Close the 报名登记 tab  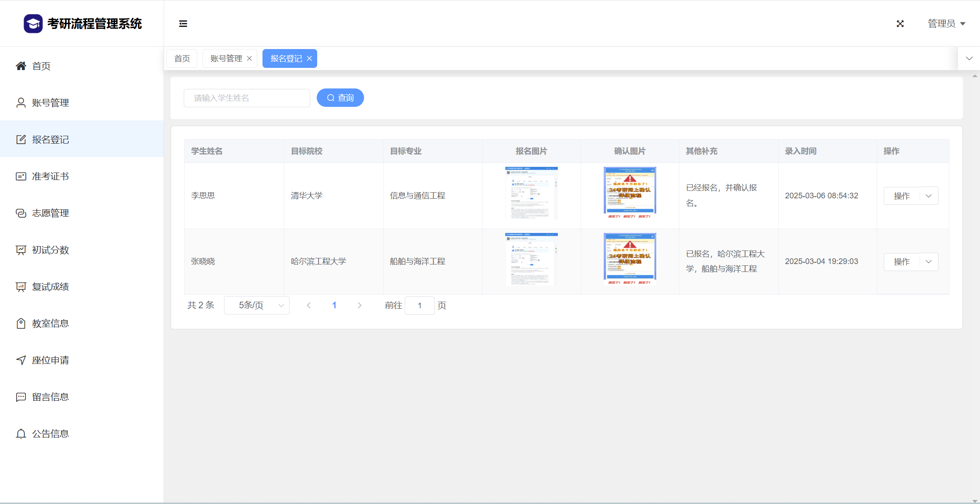tap(309, 59)
